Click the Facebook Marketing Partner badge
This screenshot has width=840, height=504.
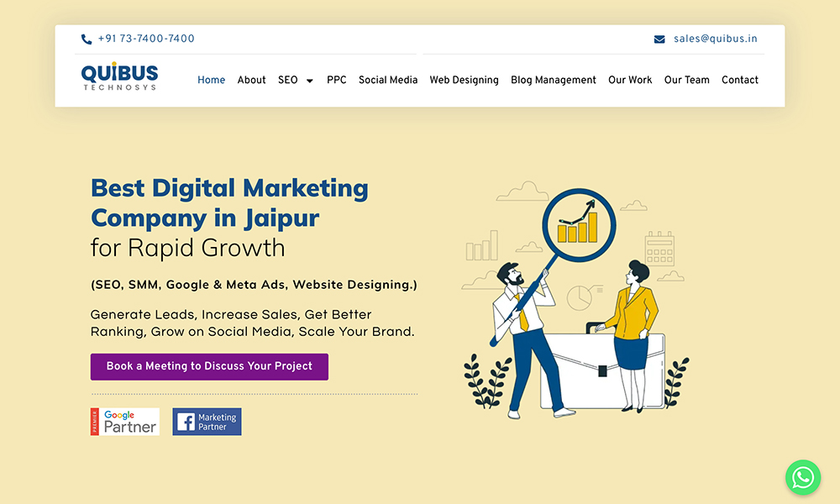[x=207, y=422]
